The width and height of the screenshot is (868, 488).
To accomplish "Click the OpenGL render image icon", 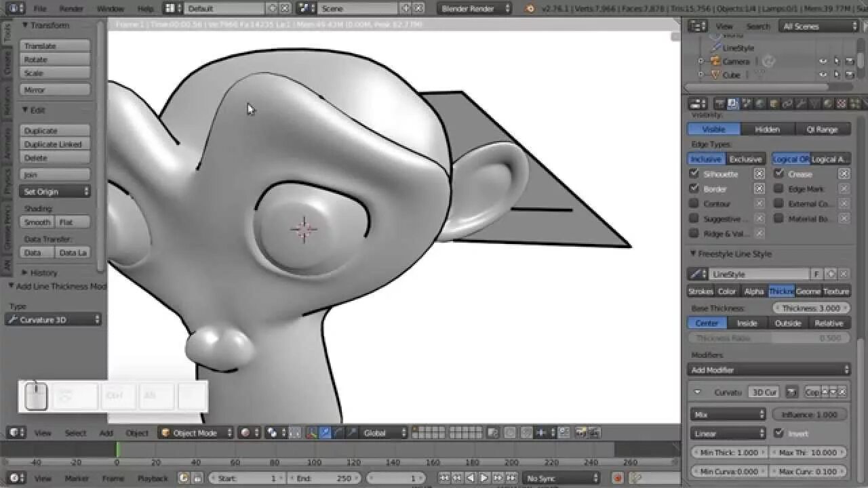I will [x=581, y=432].
